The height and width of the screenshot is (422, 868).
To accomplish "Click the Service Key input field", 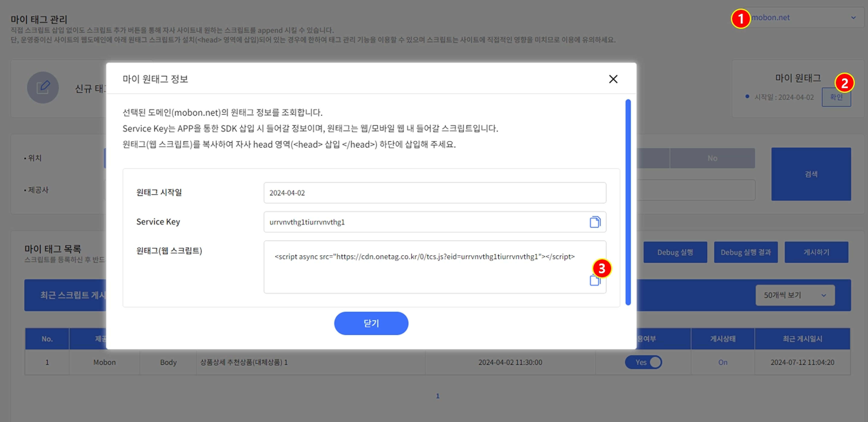I will [x=435, y=222].
